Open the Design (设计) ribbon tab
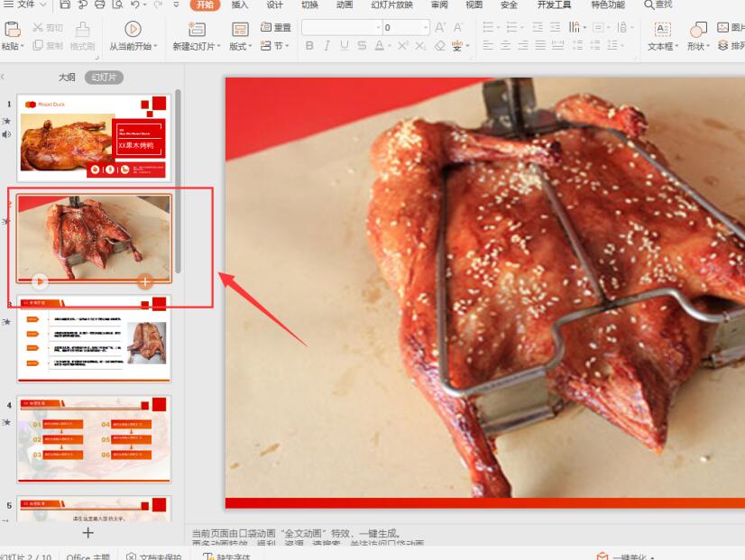Viewport: 745px width, 560px height. pyautogui.click(x=274, y=5)
